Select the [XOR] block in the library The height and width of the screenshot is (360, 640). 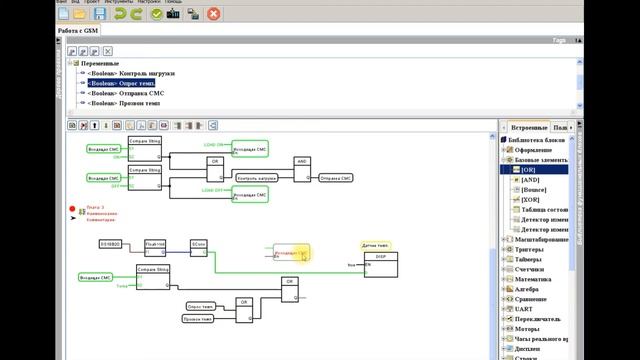coord(530,200)
